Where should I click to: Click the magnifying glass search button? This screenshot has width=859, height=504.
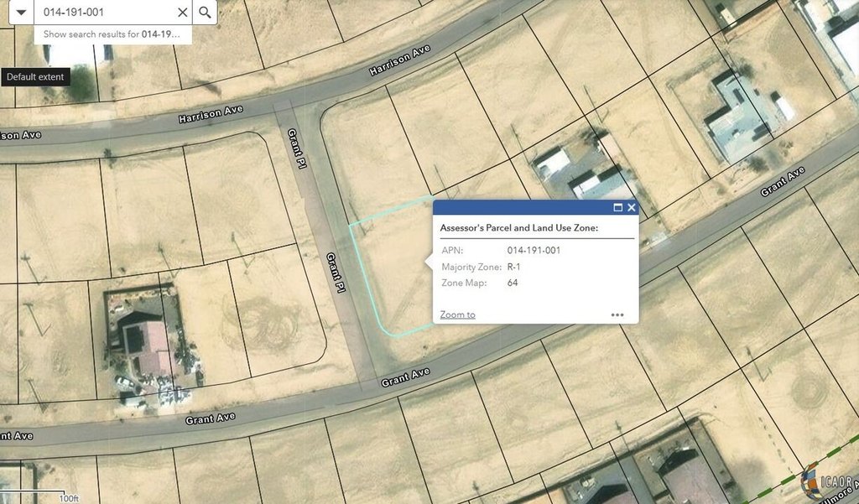206,13
